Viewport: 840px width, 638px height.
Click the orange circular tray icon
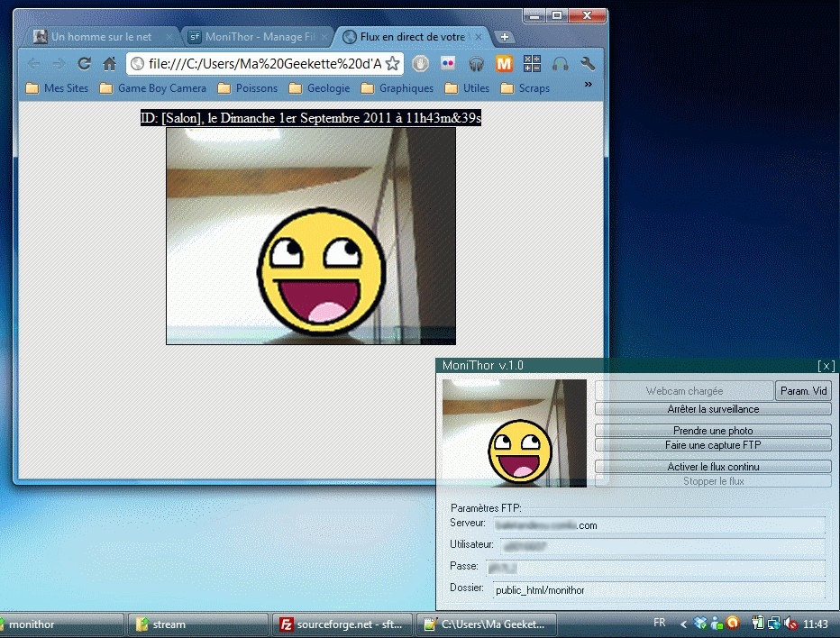(733, 623)
